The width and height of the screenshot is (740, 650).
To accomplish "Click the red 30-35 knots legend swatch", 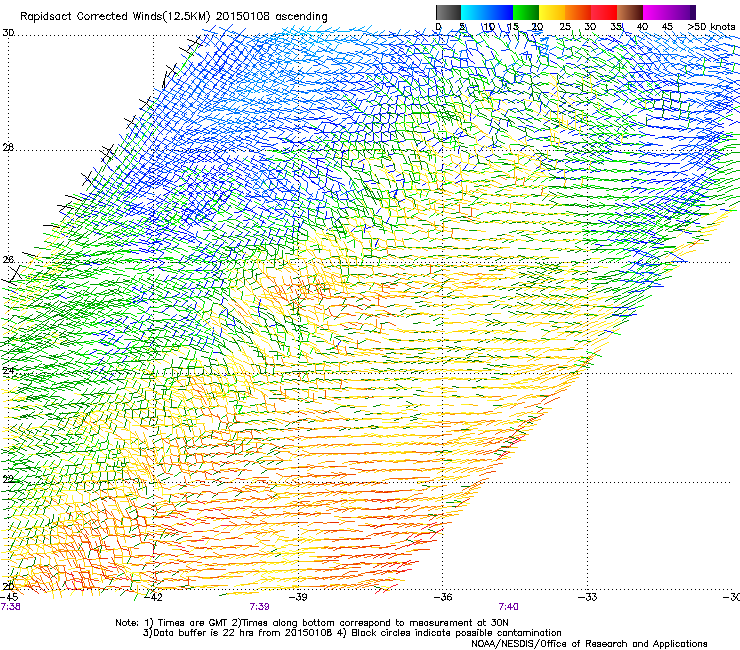I will [604, 12].
